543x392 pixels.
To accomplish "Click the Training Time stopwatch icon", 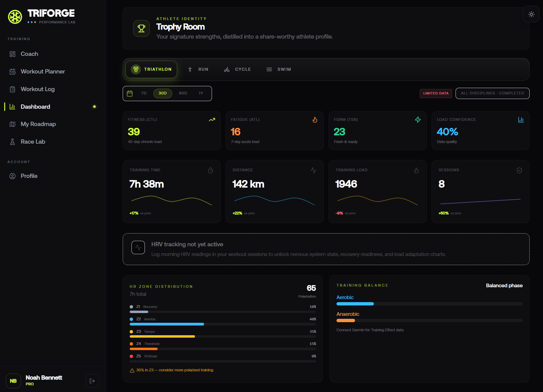I will [210, 171].
